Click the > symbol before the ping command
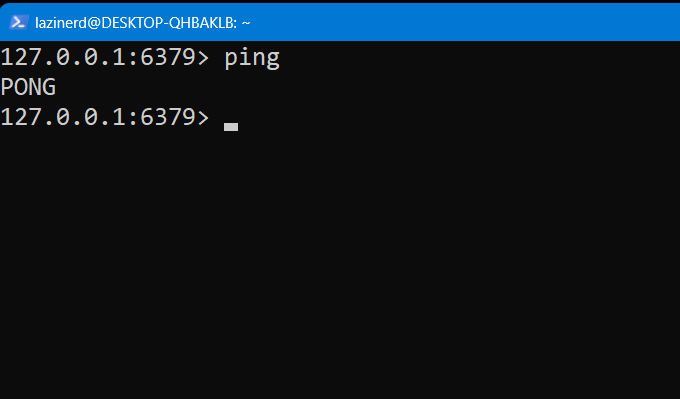Image resolution: width=680 pixels, height=399 pixels. pyautogui.click(x=203, y=58)
